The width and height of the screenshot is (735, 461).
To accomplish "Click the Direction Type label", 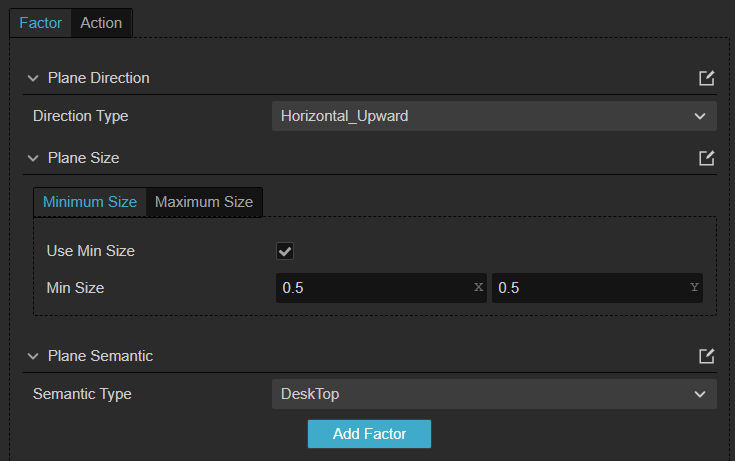I will pos(81,116).
